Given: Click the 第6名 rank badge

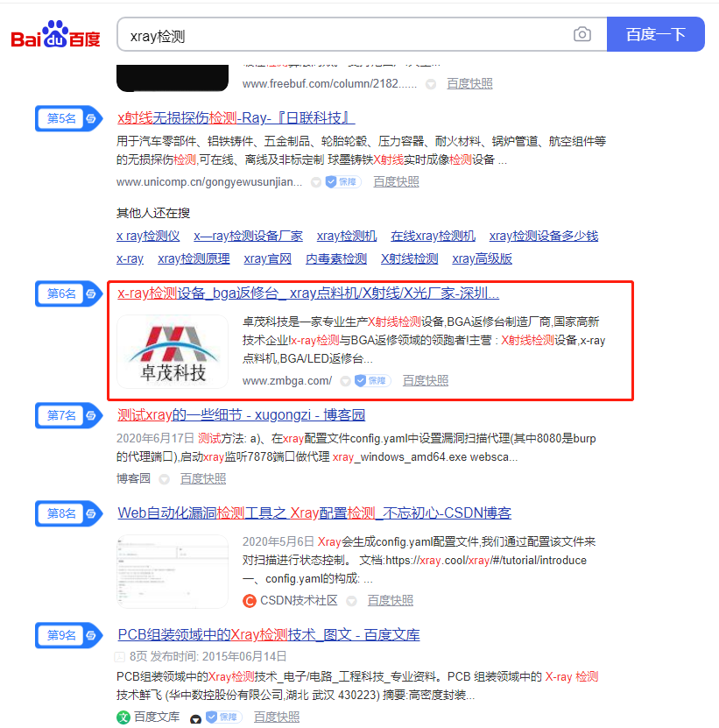Looking at the screenshot, I should (x=68, y=293).
